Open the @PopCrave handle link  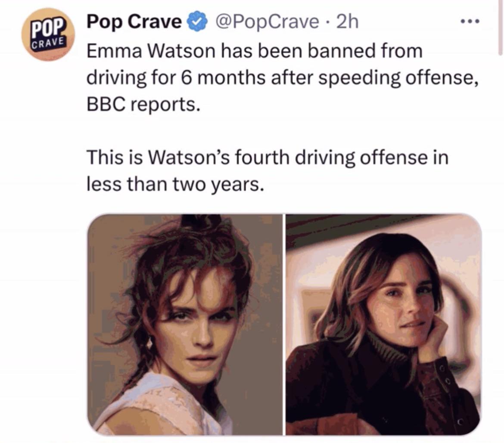(x=267, y=22)
